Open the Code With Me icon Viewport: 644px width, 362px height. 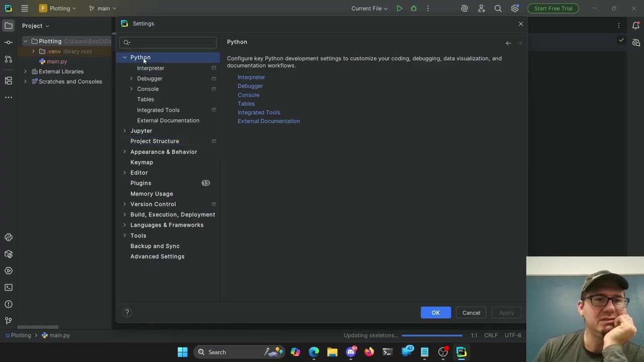tap(481, 9)
